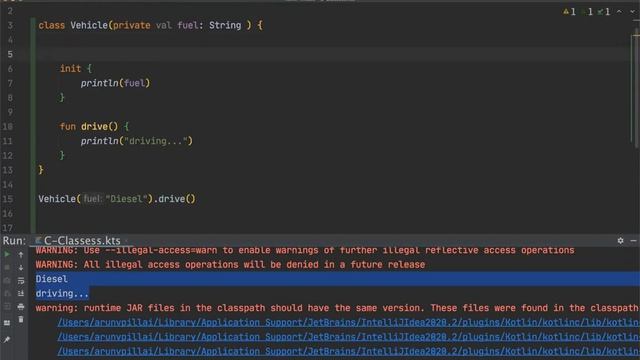This screenshot has width=640, height=360.
Task: Click 'println(fuel)' call on line 7
Action: (x=115, y=83)
